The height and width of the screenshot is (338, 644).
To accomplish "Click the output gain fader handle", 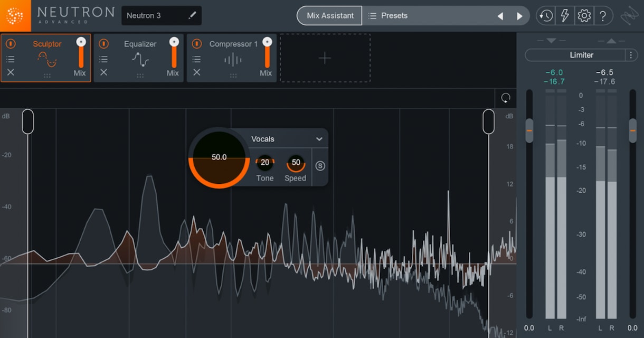I will pos(632,130).
